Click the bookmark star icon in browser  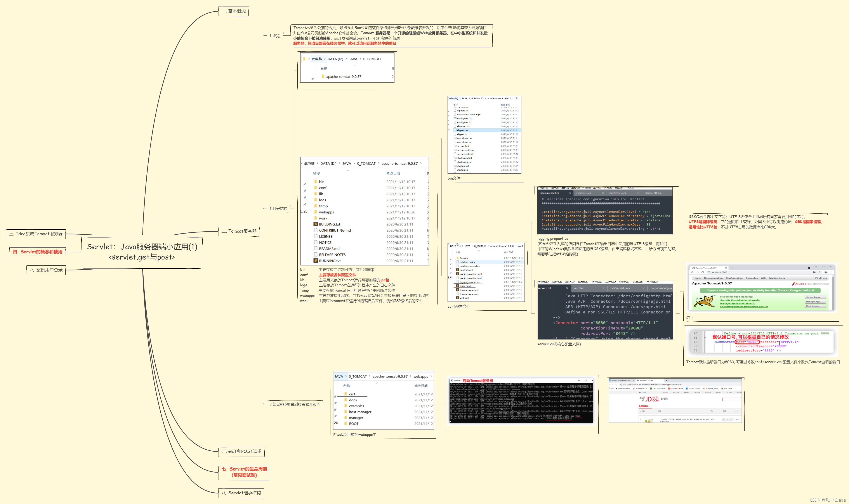tap(819, 272)
